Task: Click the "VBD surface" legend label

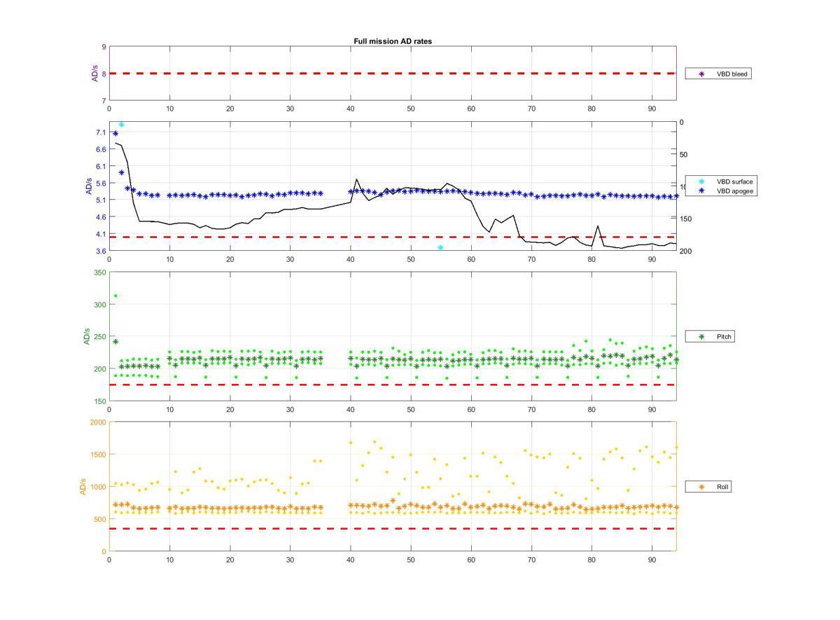Action: pyautogui.click(x=734, y=181)
